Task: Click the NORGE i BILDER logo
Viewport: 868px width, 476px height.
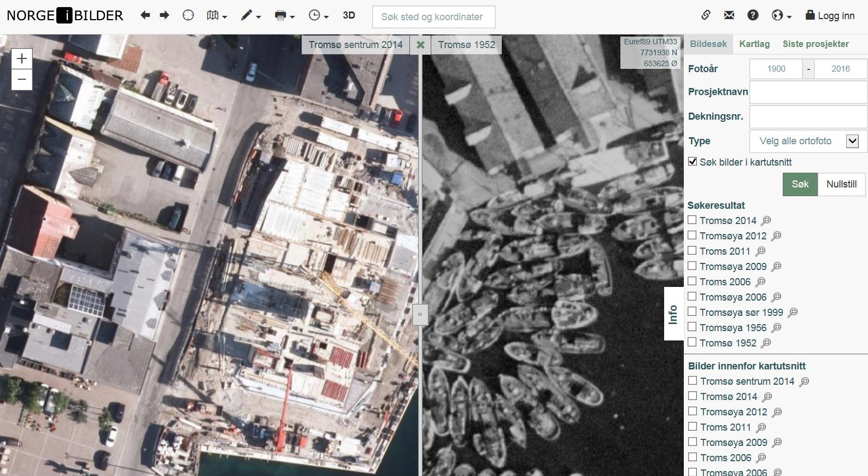Action: (x=65, y=16)
